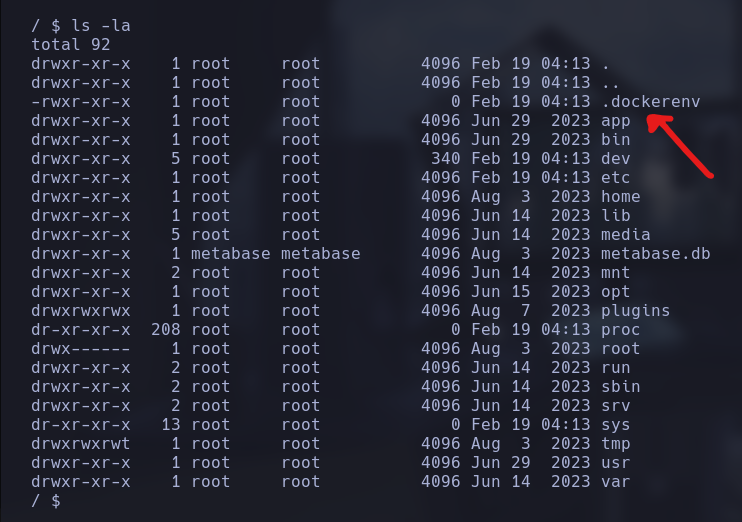The width and height of the screenshot is (742, 522).
Task: Click the 340 size value for dev
Action: tap(445, 159)
